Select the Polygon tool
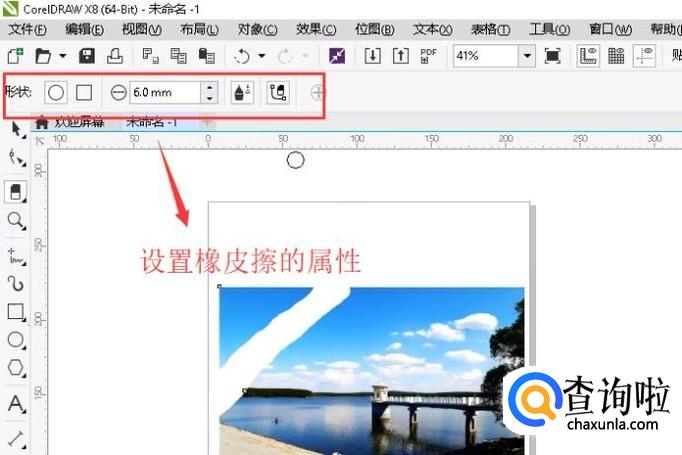The width and height of the screenshot is (682, 455). (x=17, y=368)
